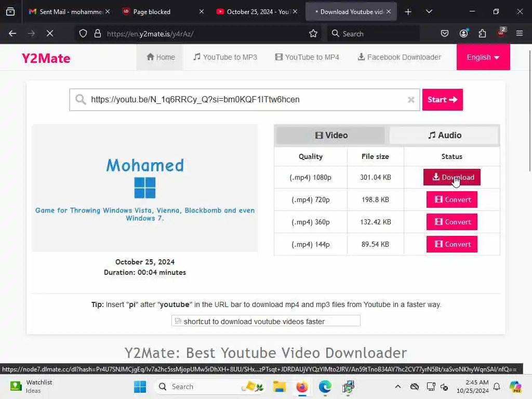Open the taskbar app next to Edge

(x=348, y=387)
